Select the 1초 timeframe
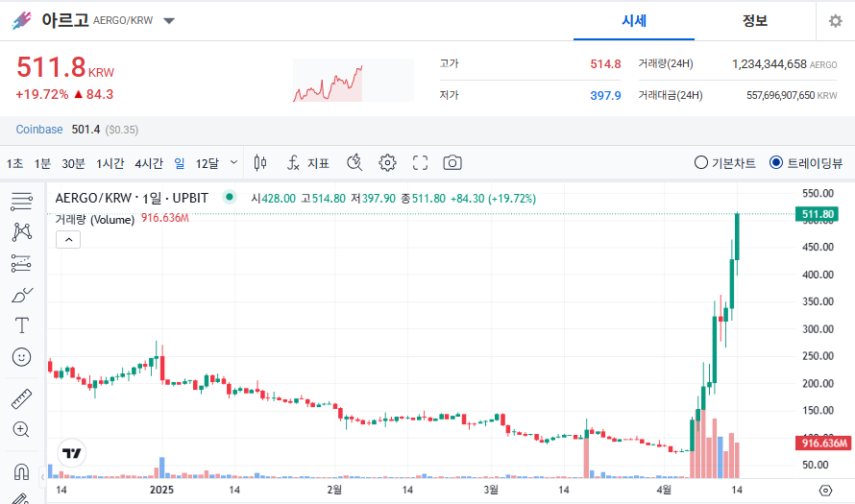Image resolution: width=855 pixels, height=504 pixels. click(x=14, y=163)
